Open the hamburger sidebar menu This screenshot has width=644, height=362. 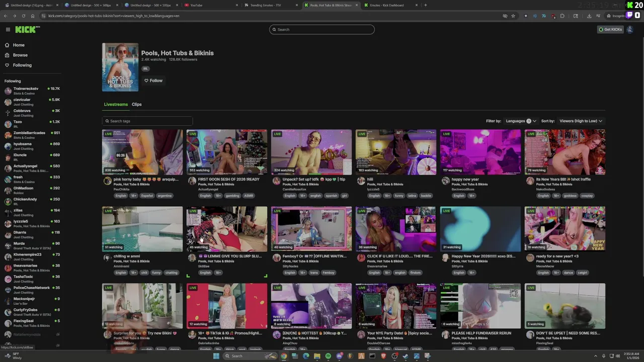(8, 30)
